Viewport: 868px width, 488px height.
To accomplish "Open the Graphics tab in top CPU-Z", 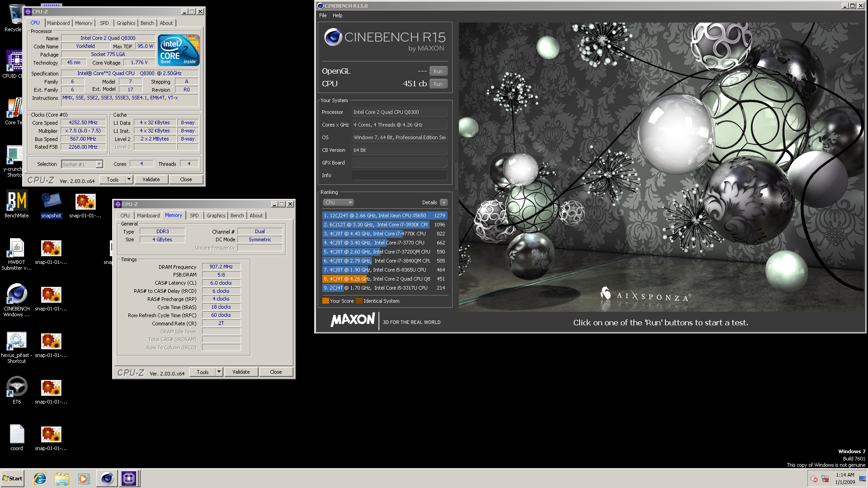I will pyautogui.click(x=126, y=23).
